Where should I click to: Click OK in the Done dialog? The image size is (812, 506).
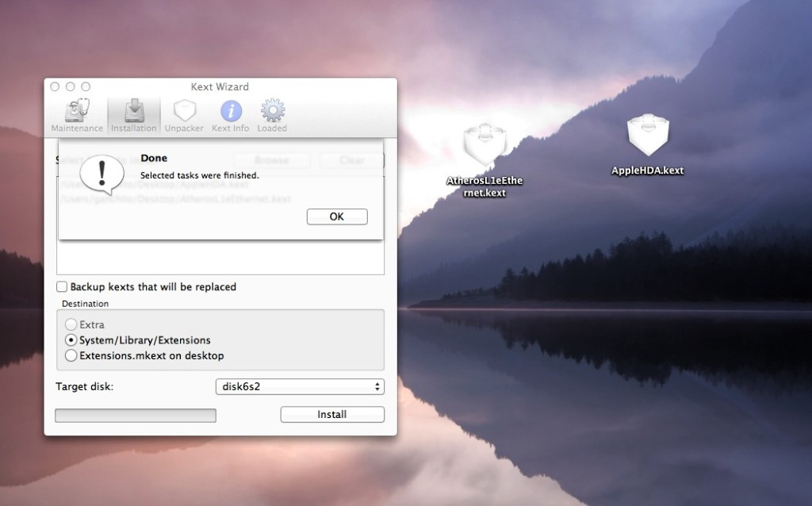pos(337,217)
